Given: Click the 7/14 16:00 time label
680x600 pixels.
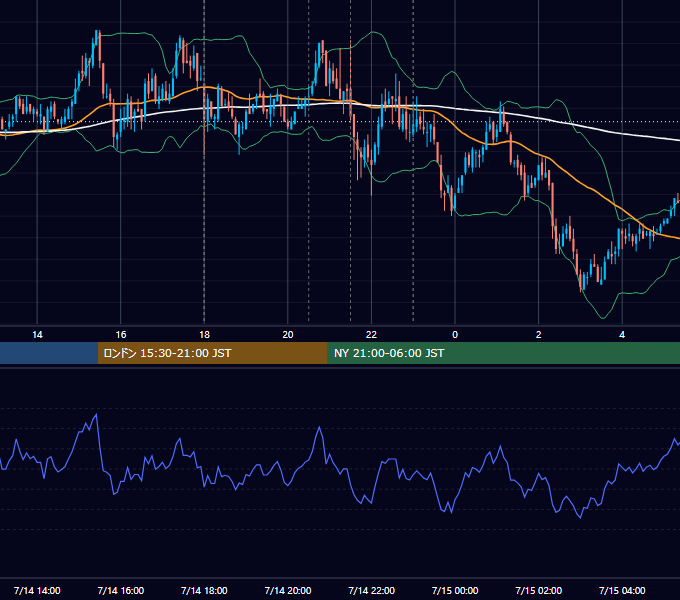Looking at the screenshot, I should click(121, 591).
